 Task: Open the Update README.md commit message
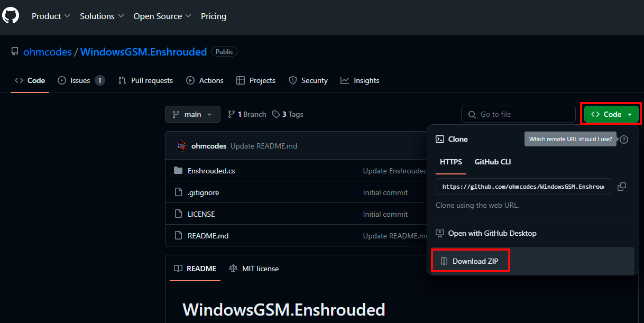(264, 146)
